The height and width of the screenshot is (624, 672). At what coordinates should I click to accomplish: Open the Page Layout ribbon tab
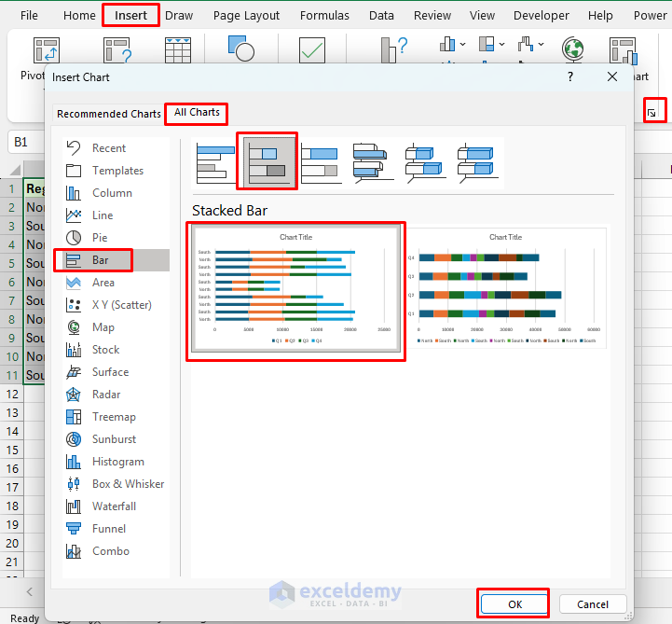click(246, 16)
